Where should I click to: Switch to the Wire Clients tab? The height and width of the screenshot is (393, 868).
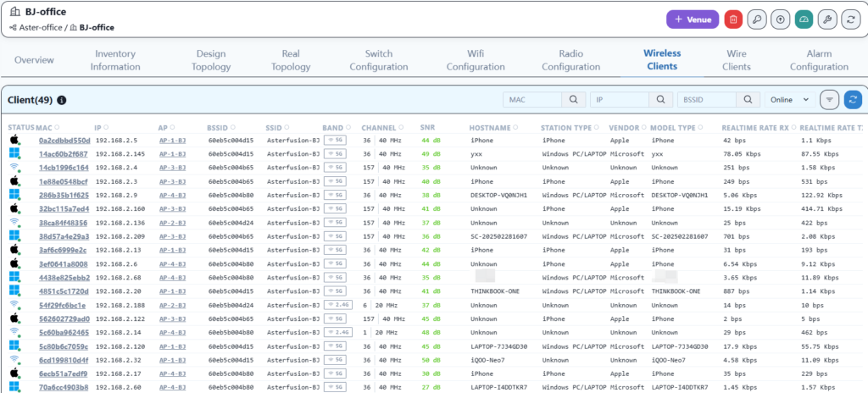coord(737,60)
